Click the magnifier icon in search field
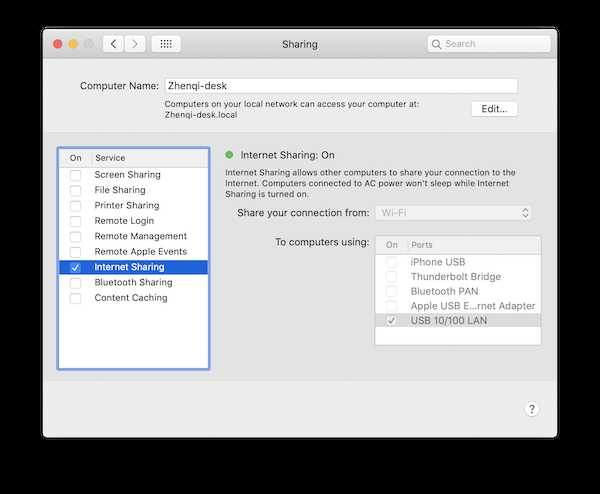Screen dimensions: 600x494 point(436,44)
